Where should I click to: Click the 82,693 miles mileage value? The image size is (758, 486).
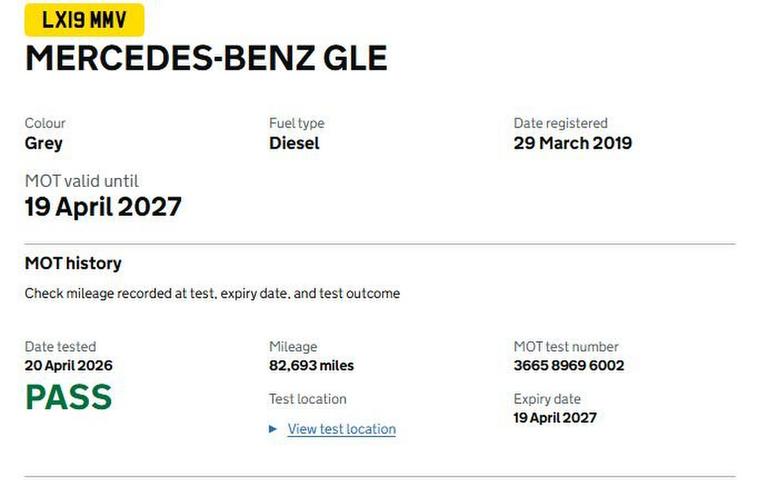click(311, 365)
